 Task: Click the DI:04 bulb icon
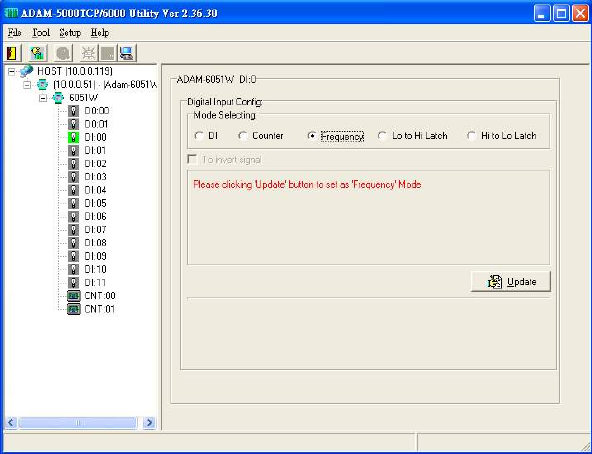tap(73, 190)
